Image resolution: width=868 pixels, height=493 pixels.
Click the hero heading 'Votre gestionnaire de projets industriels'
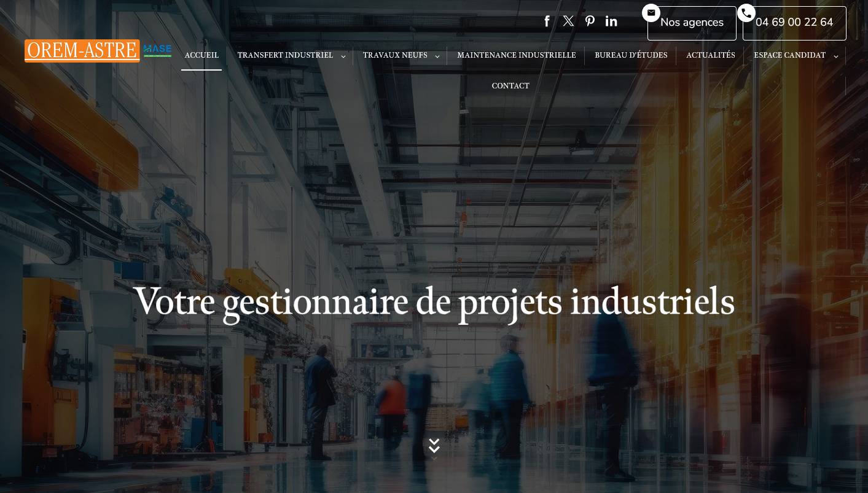pos(434,302)
